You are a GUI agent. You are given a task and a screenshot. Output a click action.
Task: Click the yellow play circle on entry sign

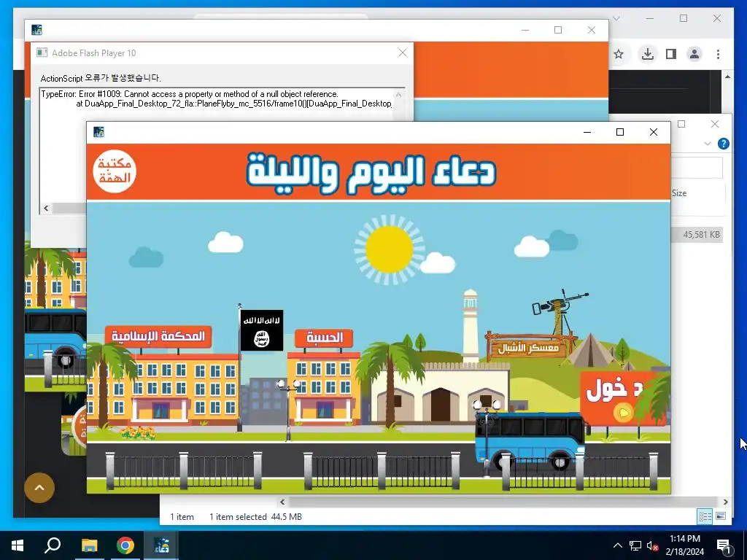tap(623, 413)
